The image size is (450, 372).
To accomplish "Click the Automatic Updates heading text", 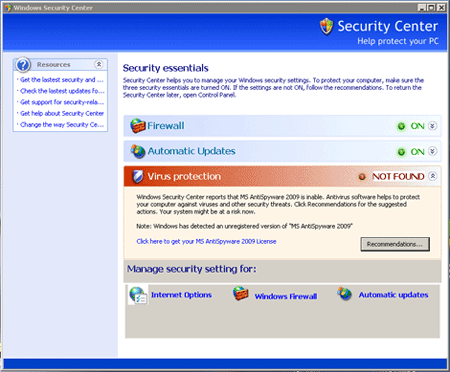I will click(x=191, y=151).
